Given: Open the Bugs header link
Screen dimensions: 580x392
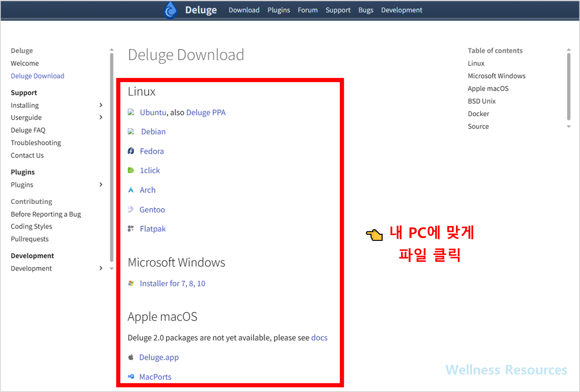Looking at the screenshot, I should pyautogui.click(x=366, y=10).
